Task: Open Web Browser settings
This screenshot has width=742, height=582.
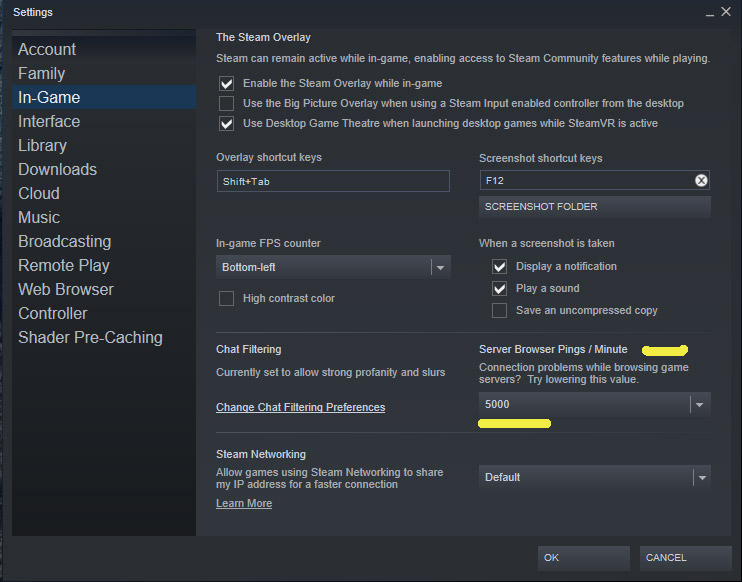Action: (x=104, y=290)
